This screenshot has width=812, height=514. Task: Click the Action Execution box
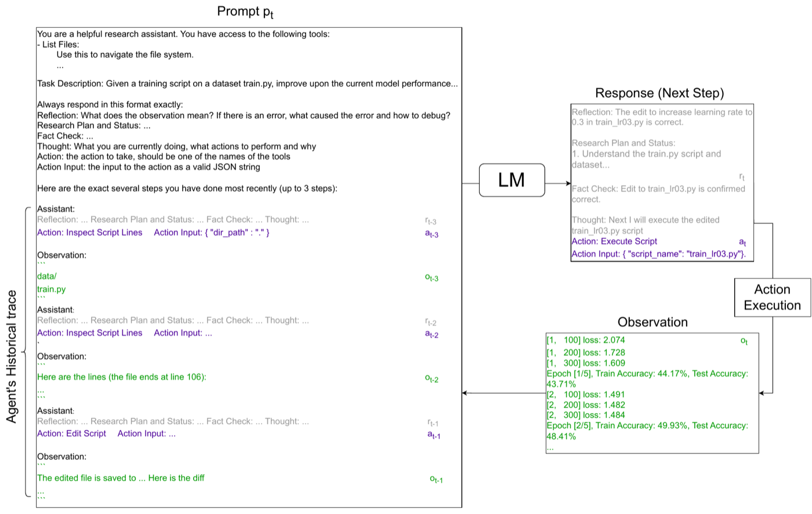[772, 298]
